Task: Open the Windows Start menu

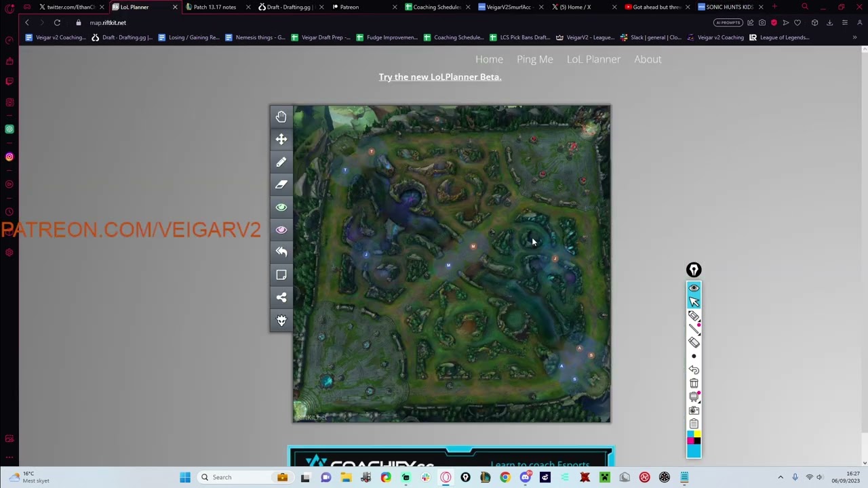Action: coord(184,477)
